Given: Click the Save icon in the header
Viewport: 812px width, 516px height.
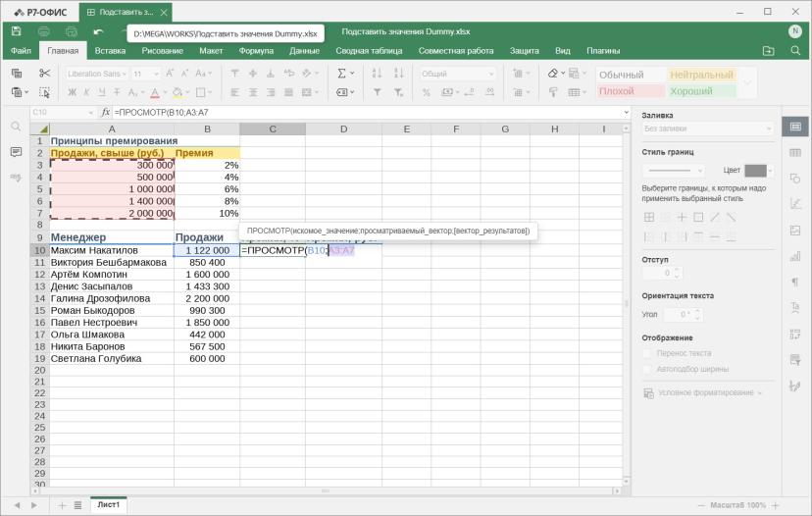Looking at the screenshot, I should [16, 31].
